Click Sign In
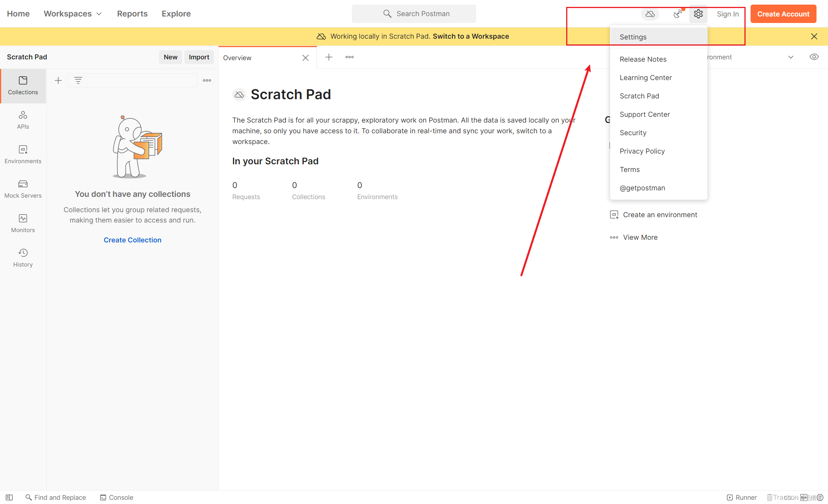 tap(728, 14)
